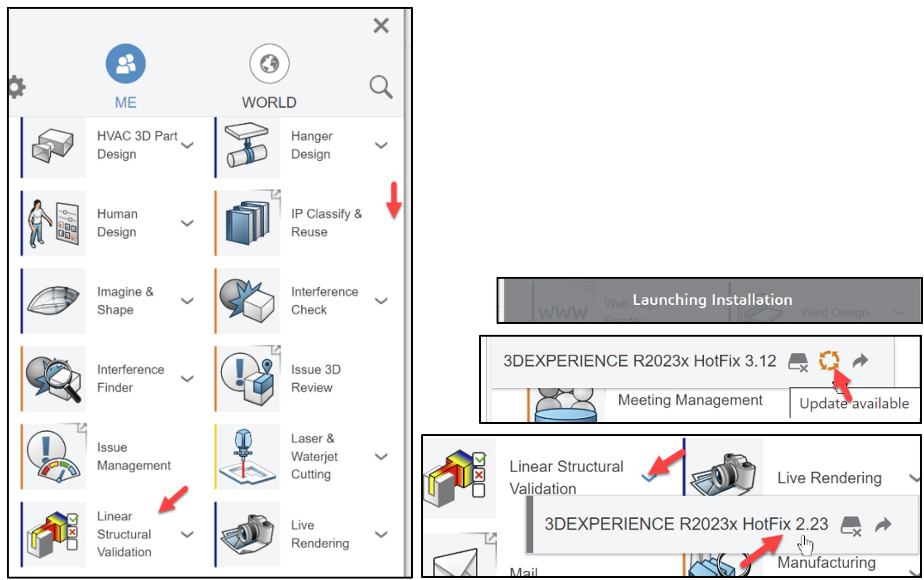Click the Update available tooltip
Image resolution: width=924 pixels, height=580 pixels.
(x=854, y=404)
